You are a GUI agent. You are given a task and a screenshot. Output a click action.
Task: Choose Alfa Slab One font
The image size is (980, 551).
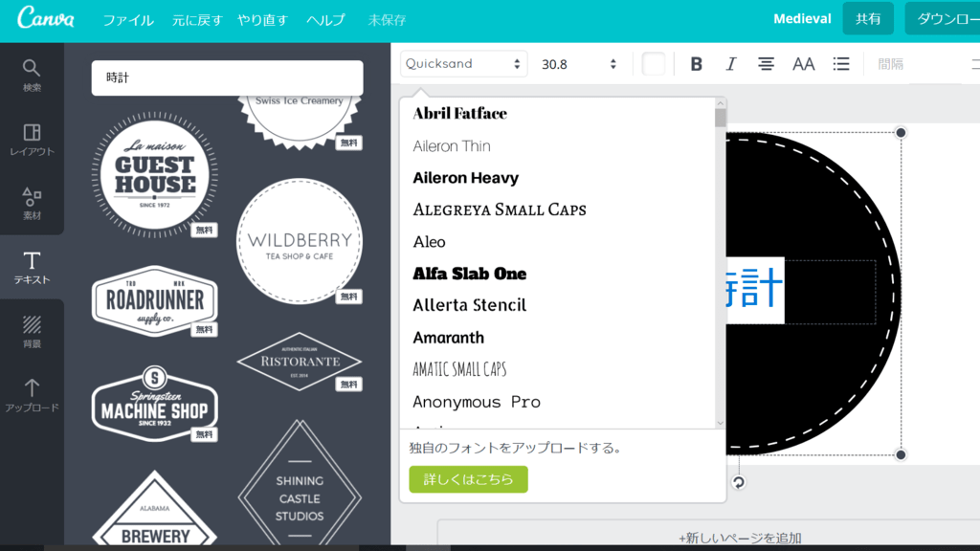(469, 274)
